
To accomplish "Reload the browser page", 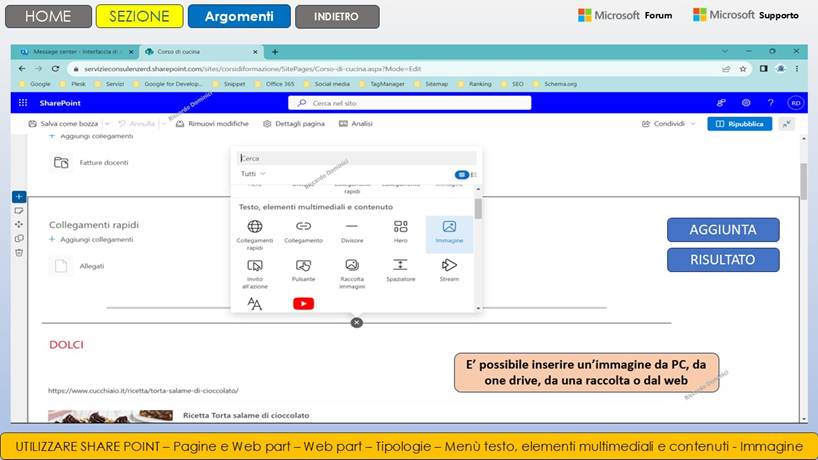I will (x=55, y=68).
